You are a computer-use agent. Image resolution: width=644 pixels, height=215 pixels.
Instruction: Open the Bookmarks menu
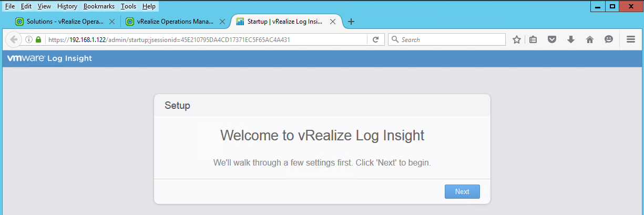99,6
